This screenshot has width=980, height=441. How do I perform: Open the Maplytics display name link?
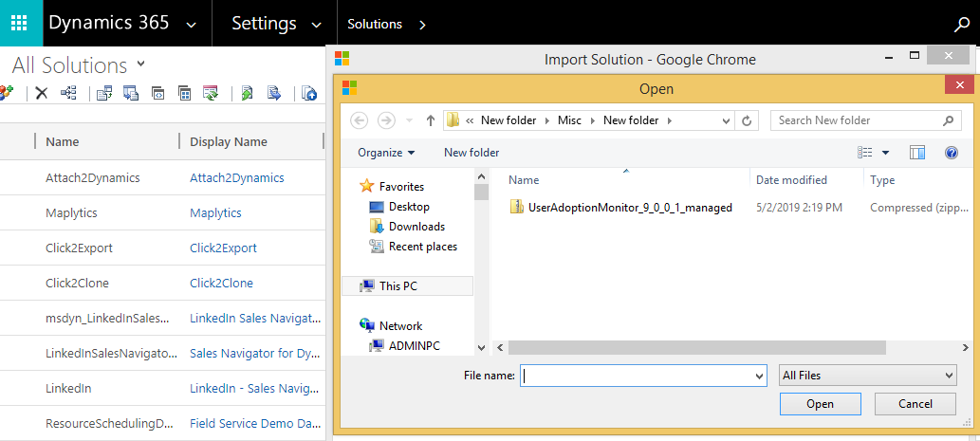[215, 213]
